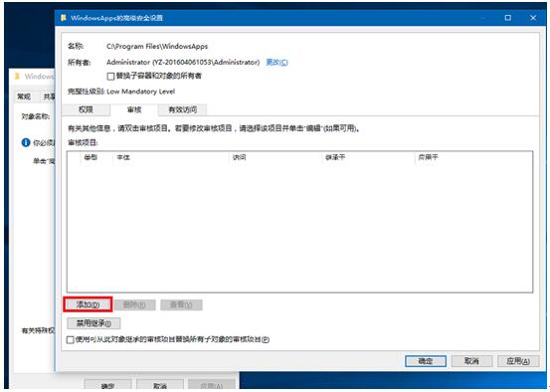Click the Low Mandatory Level text

[140, 92]
